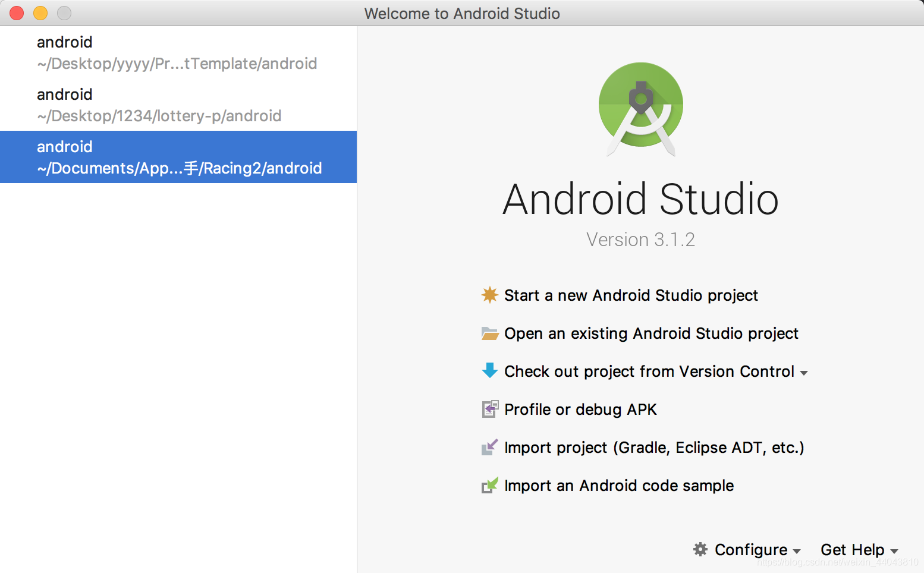Close the window with red button

pos(17,13)
